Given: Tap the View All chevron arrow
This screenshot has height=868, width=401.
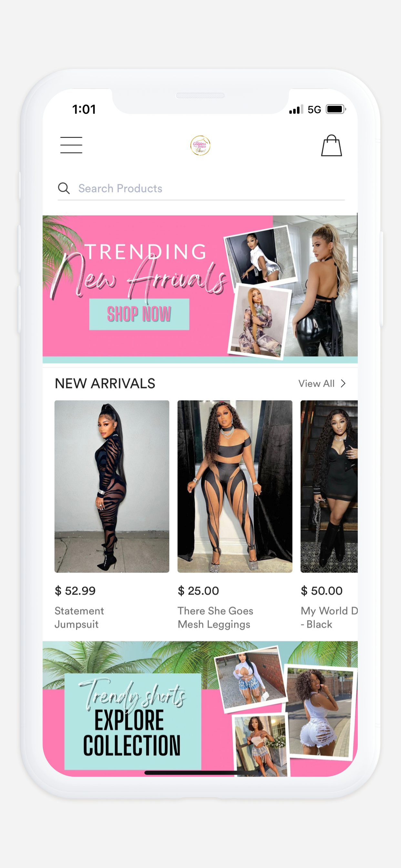Looking at the screenshot, I should [343, 383].
